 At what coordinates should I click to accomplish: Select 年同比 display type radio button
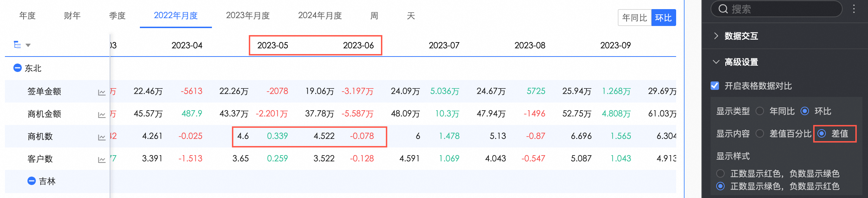click(760, 111)
